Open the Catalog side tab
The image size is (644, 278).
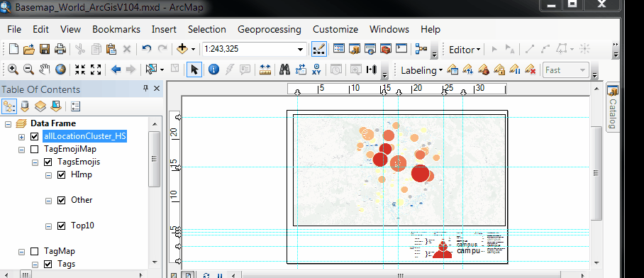coord(612,107)
